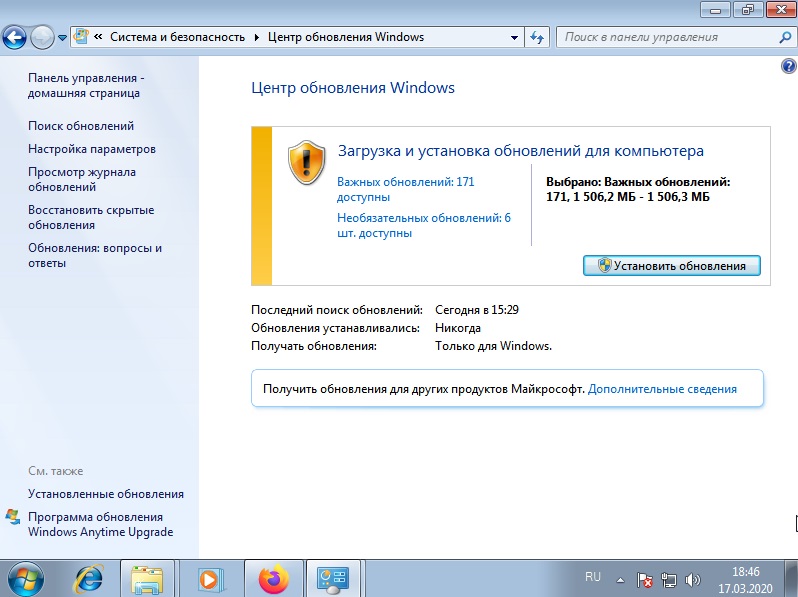Open Action Center flag icon in tray
Viewport: 798px width, 597px height.
coord(644,579)
